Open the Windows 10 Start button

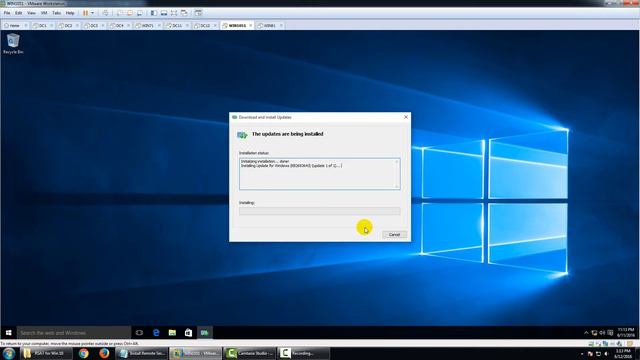pyautogui.click(x=9, y=333)
